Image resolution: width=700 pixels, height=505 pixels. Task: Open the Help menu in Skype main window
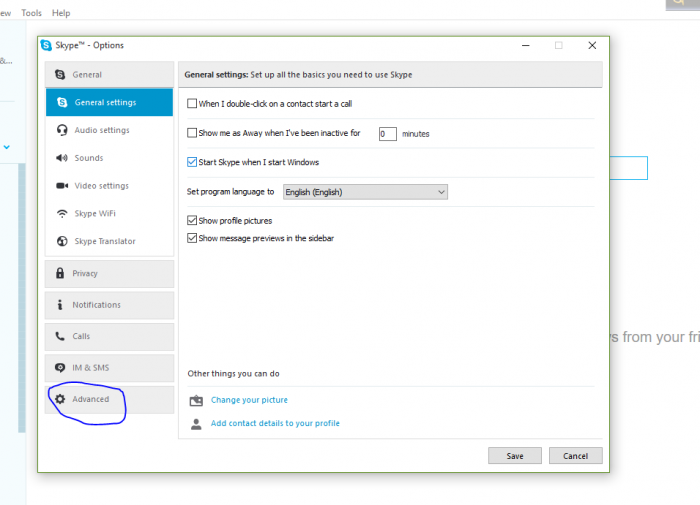coord(61,13)
